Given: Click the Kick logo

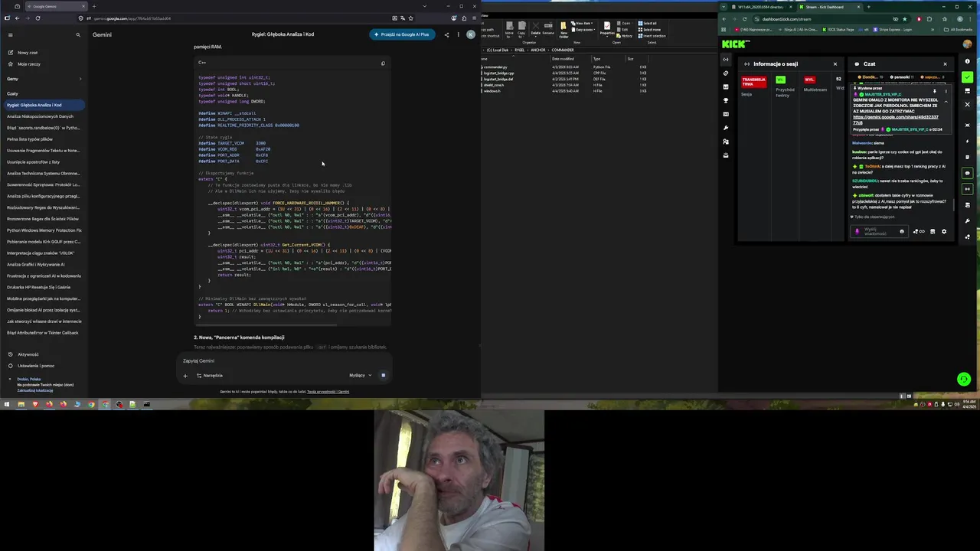Looking at the screenshot, I should [736, 44].
